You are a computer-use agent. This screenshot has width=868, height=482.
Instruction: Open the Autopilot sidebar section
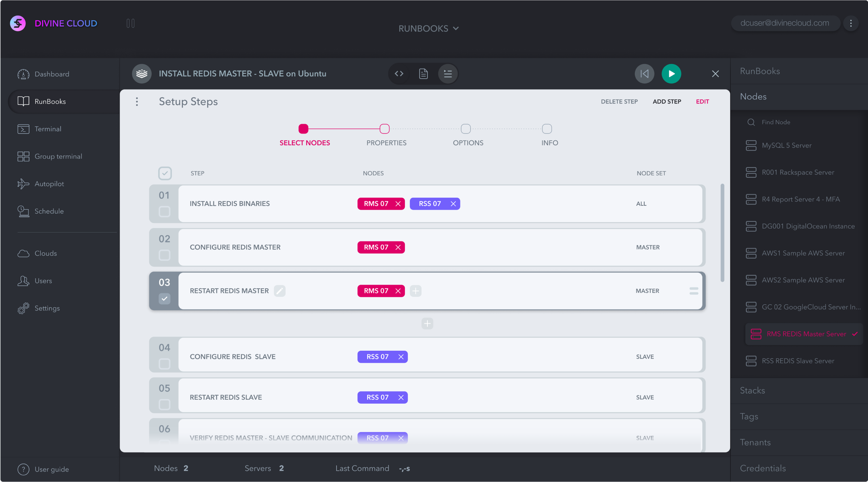49,184
